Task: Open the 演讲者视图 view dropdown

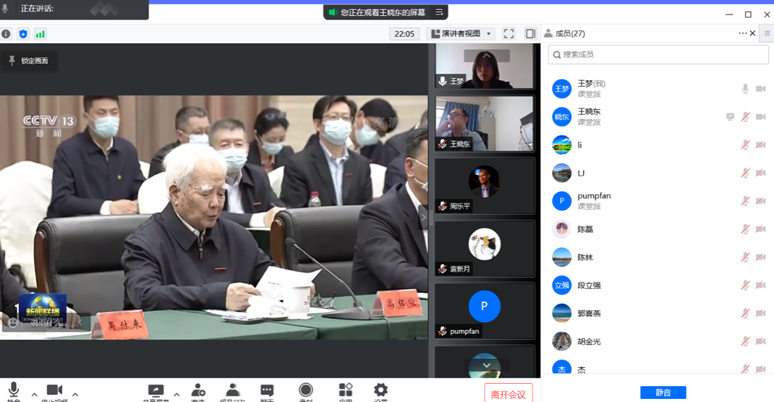Action: tap(461, 33)
